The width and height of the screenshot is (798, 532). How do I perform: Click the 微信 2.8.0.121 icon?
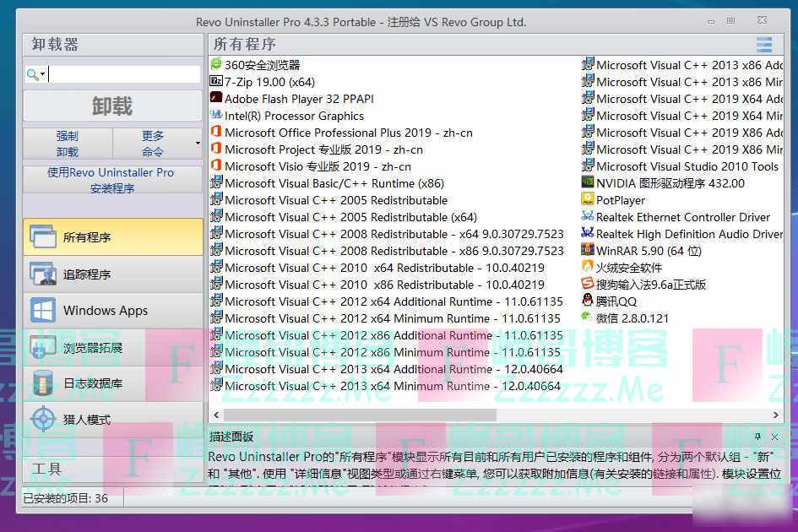coord(587,318)
